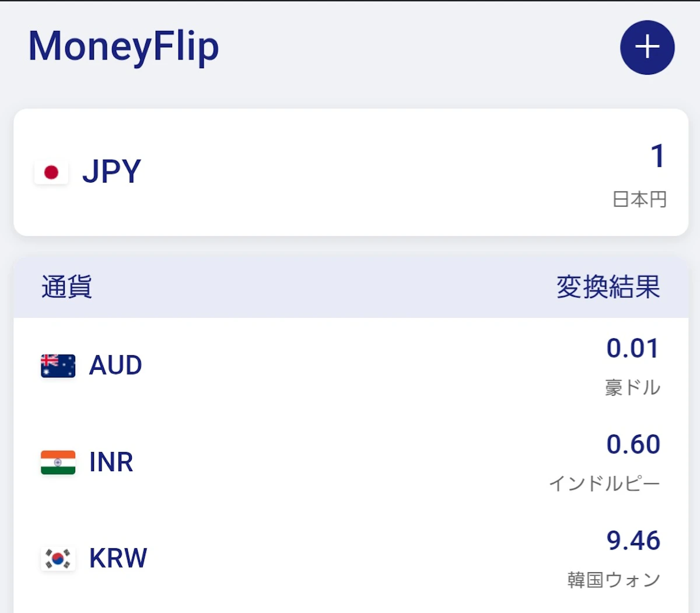Edit the base amount value 1

[x=657, y=156]
